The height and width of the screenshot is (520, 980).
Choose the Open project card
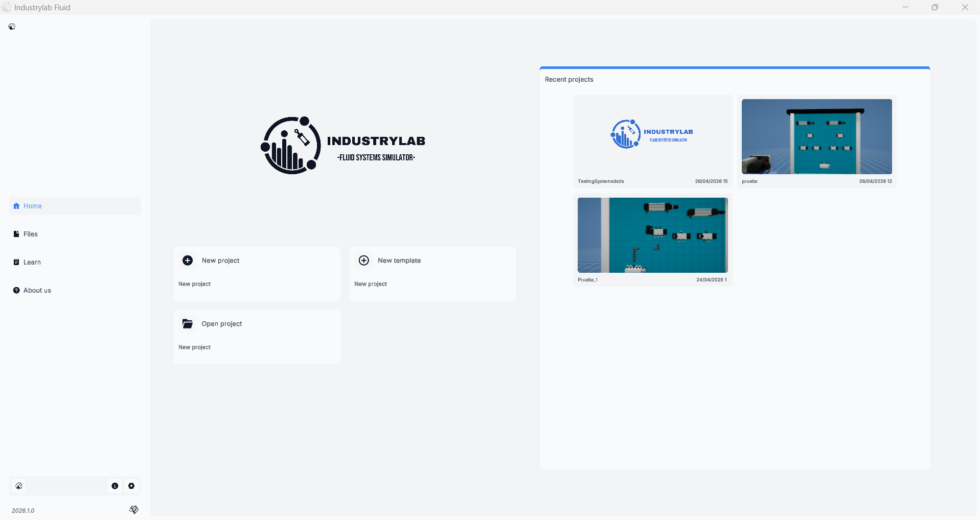coord(257,337)
